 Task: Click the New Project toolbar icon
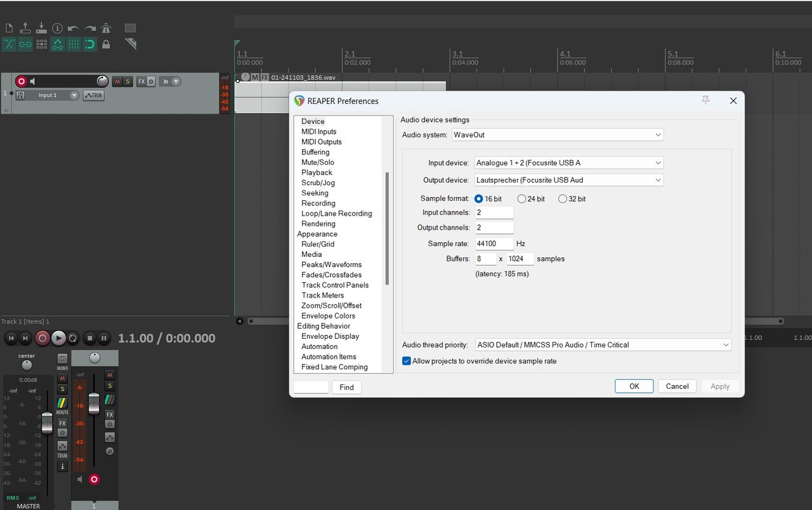point(9,28)
